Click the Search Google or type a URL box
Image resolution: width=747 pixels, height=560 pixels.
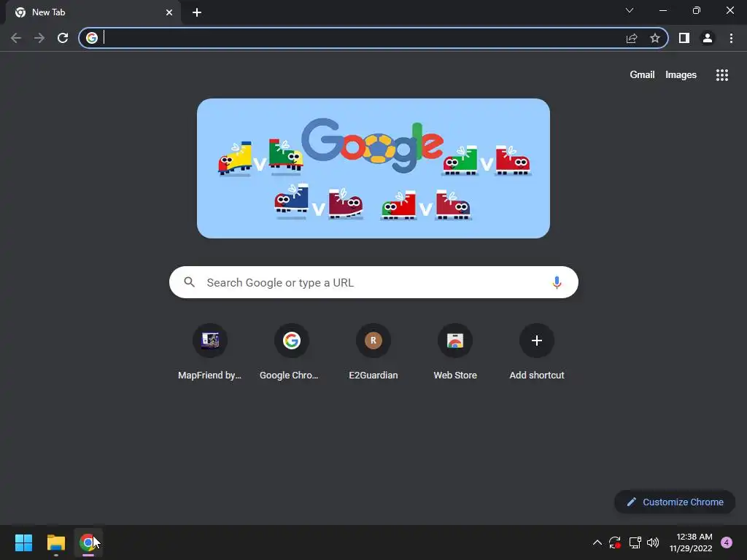pos(373,282)
